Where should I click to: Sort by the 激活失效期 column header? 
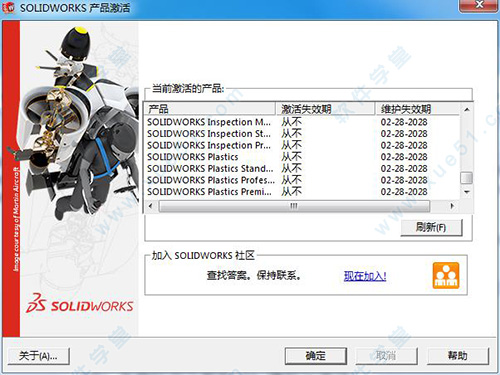(325, 109)
